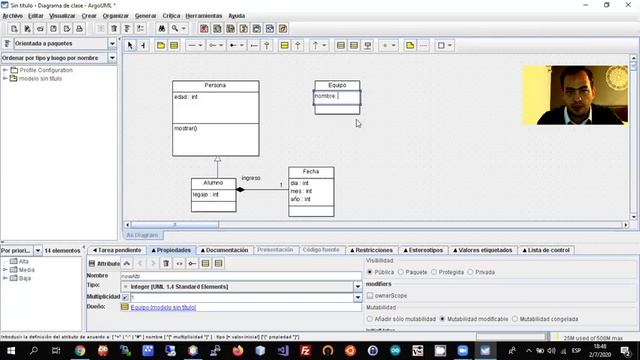Screen dimensions: 640x360
Task: Open the composition tool dropdown arrow
Action: pyautogui.click(x=242, y=45)
